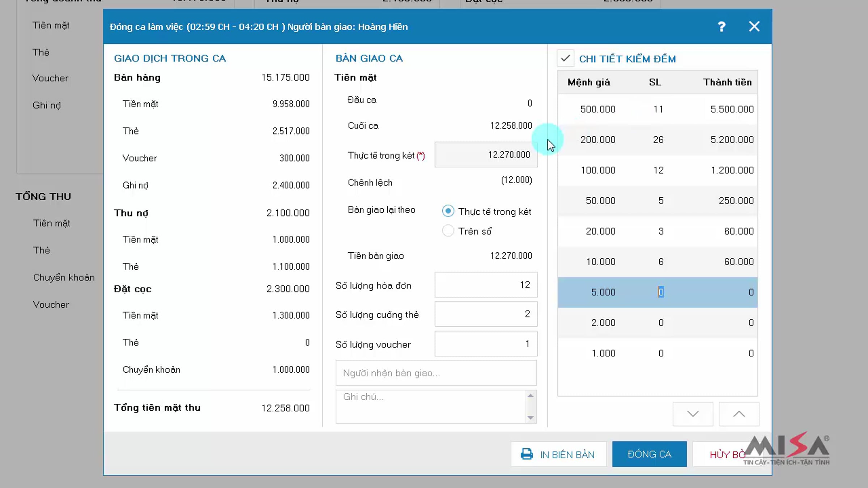Click the printer icon in IN BIÊN BẢN
The height and width of the screenshot is (488, 868).
pyautogui.click(x=527, y=454)
